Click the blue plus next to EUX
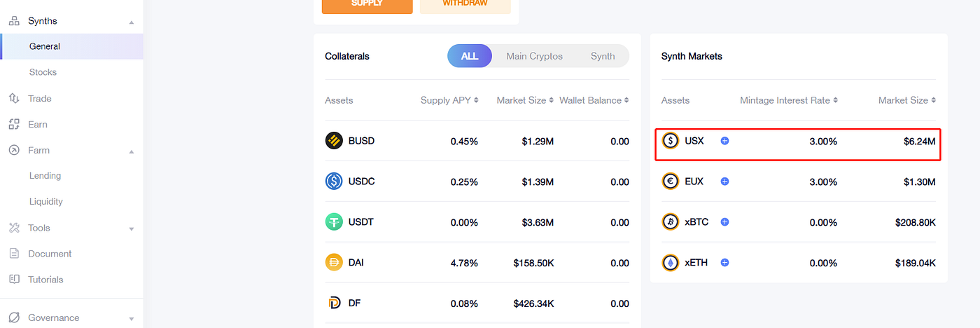Viewport: 980px width, 328px height. [x=724, y=182]
